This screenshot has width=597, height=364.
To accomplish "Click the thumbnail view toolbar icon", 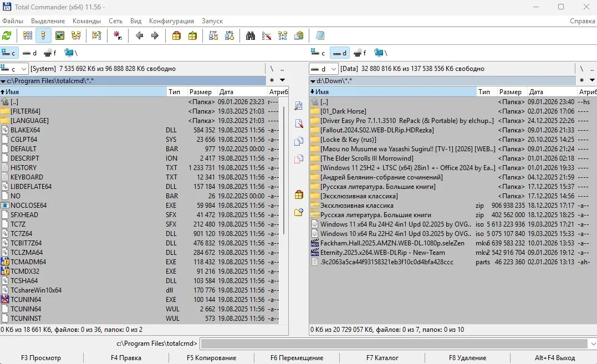I will (60, 35).
